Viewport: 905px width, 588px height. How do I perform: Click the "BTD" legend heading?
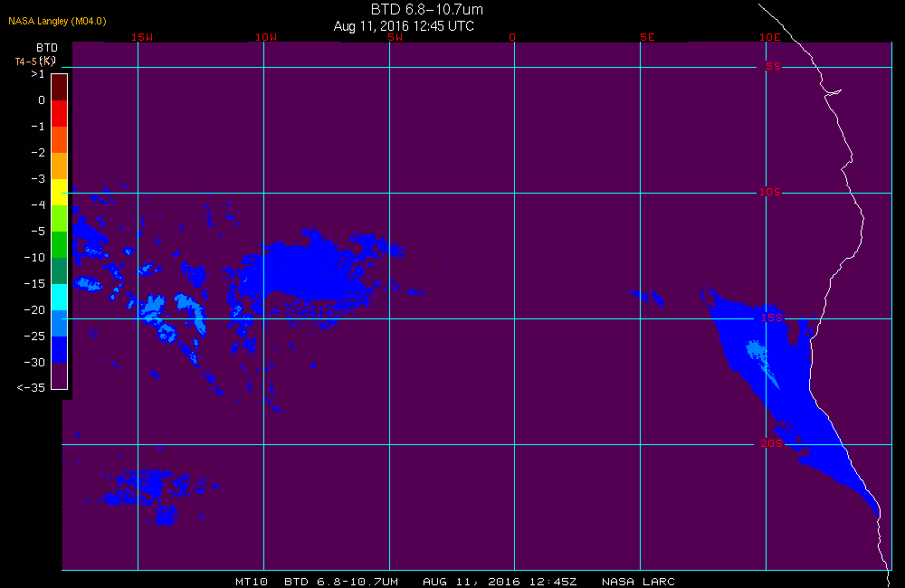(x=47, y=47)
